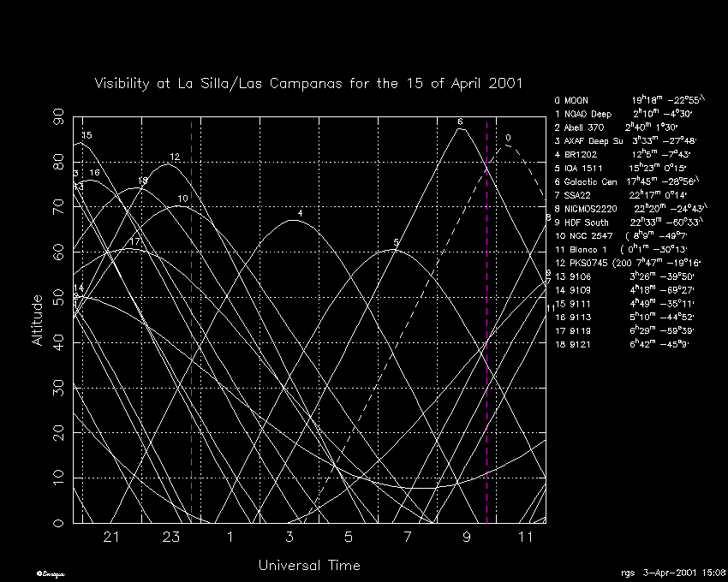The image size is (728, 582).
Task: Click curve label 12 on the plot
Action: point(175,157)
